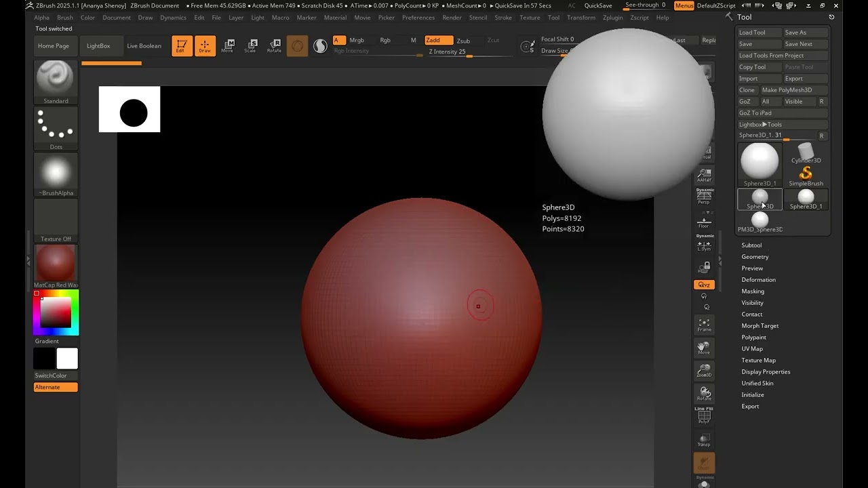The width and height of the screenshot is (868, 488).
Task: Expand the Polypaint sub-palette
Action: [753, 338]
